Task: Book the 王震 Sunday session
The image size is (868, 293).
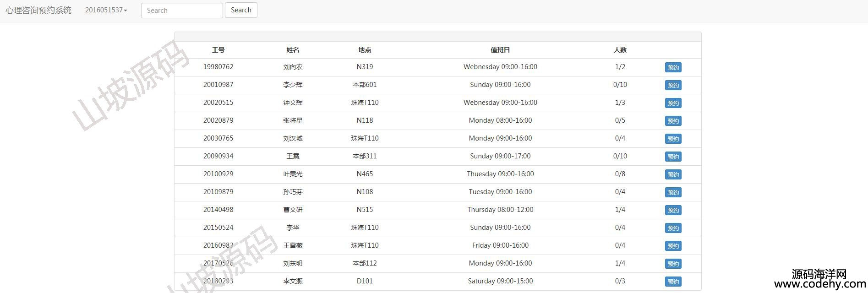Action: tap(673, 157)
